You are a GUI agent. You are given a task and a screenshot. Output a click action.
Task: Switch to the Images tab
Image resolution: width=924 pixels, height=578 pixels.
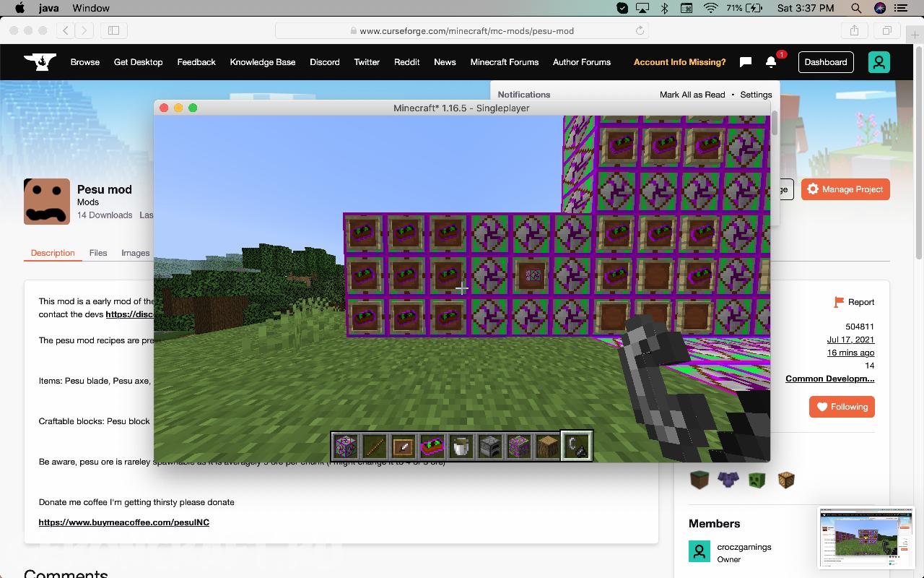click(136, 253)
